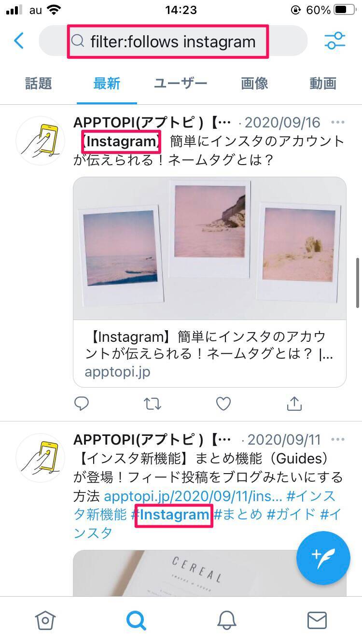Open the search filter settings icon
362x644 pixels.
[x=335, y=41]
